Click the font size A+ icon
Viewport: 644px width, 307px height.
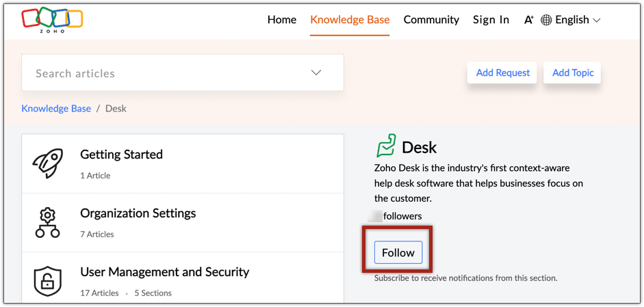[529, 20]
